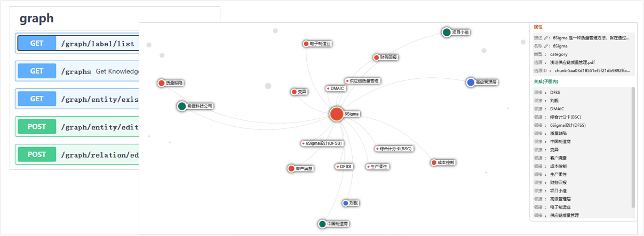Viewport: 644px width, 236px height.
Task: Click the 希捷科技公司 green node
Action: click(182, 106)
